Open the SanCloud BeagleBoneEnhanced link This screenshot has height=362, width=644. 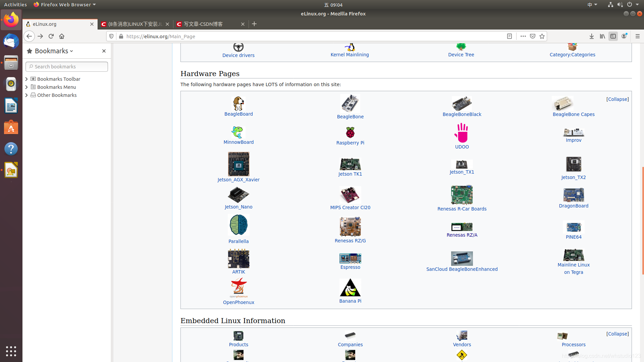[x=462, y=269]
